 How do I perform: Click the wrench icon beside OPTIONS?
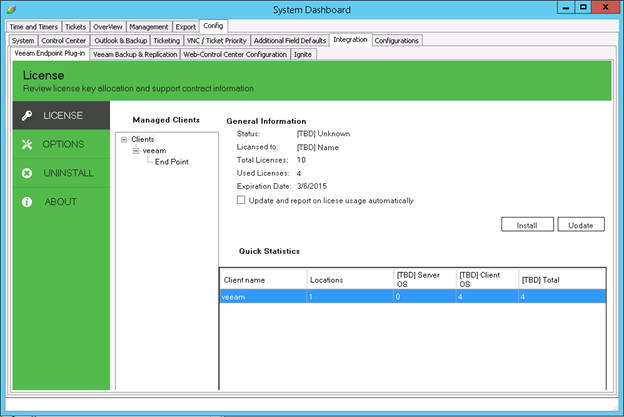click(27, 145)
